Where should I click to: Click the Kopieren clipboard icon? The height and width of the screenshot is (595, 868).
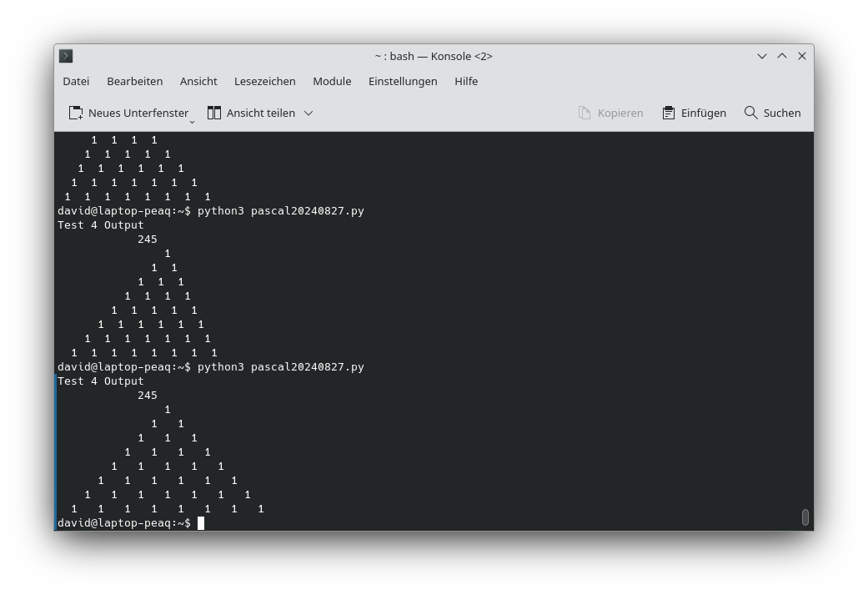point(583,112)
